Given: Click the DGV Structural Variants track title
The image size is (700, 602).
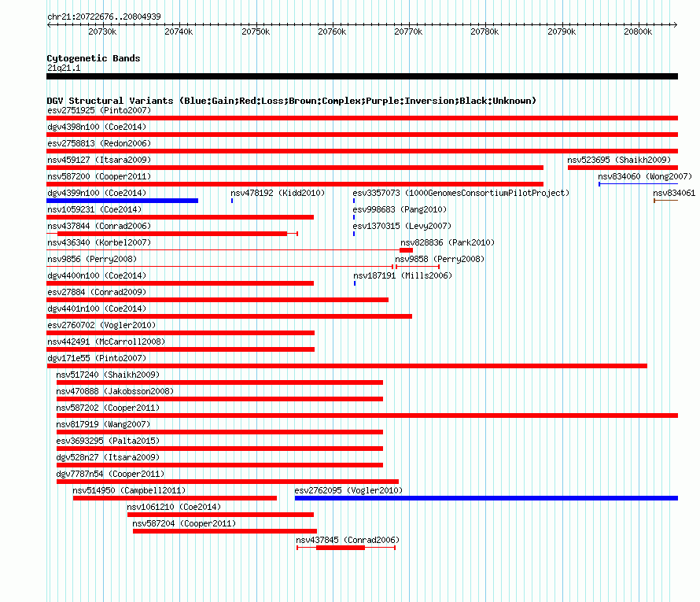Looking at the screenshot, I should click(292, 101).
